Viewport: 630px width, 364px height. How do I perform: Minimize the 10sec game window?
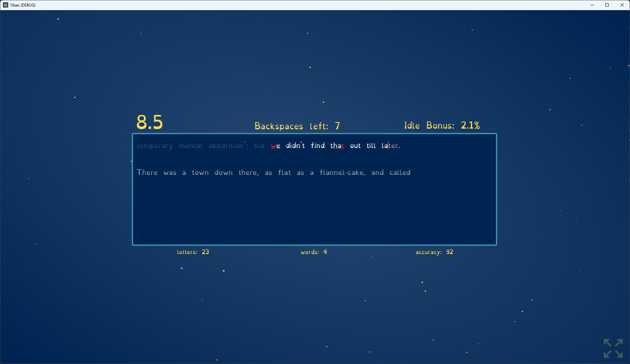coord(592,5)
